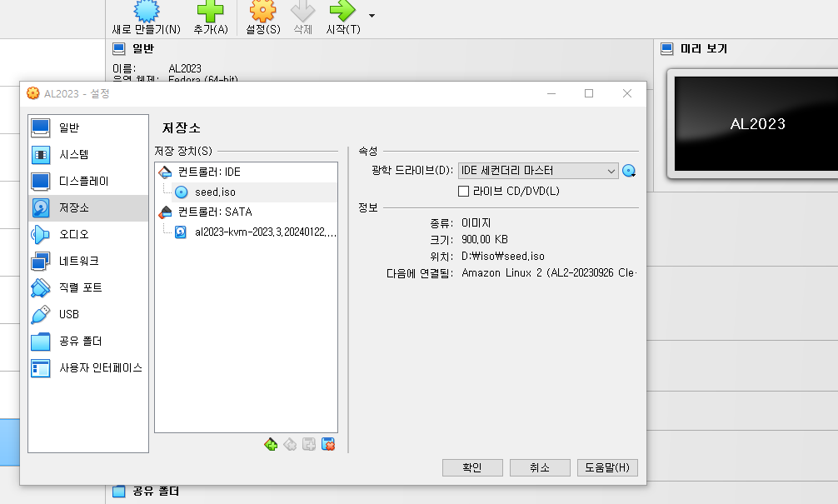Select the 컨트롤러: SATA tree node

pyautogui.click(x=214, y=212)
